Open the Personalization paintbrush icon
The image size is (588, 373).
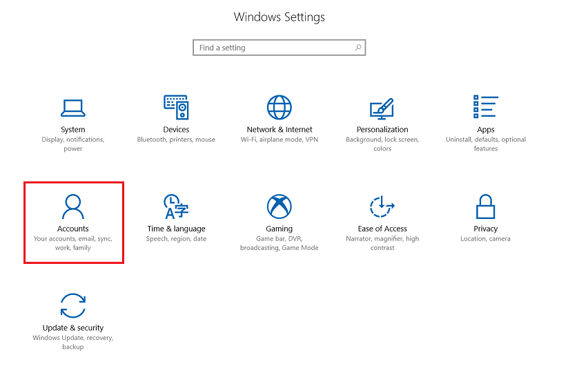click(382, 108)
